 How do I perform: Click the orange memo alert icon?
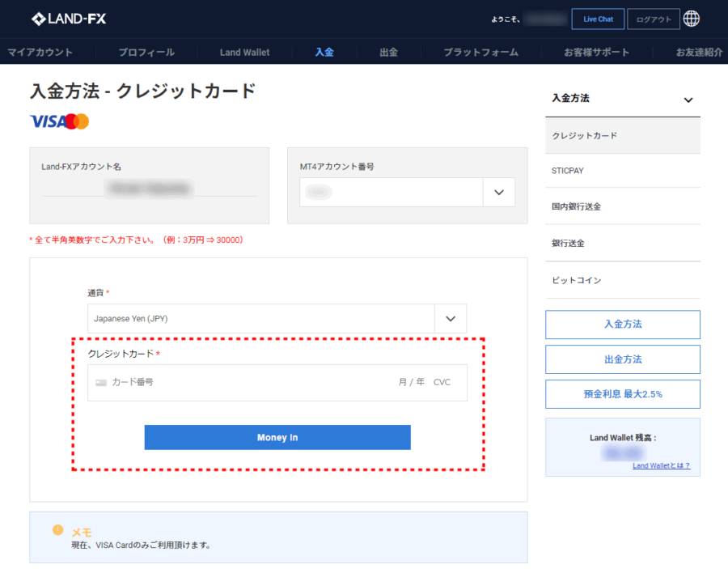(x=57, y=530)
